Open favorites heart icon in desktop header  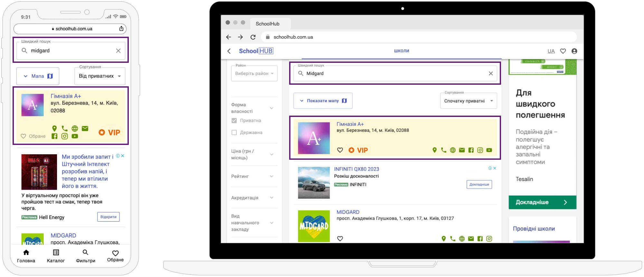click(x=563, y=51)
